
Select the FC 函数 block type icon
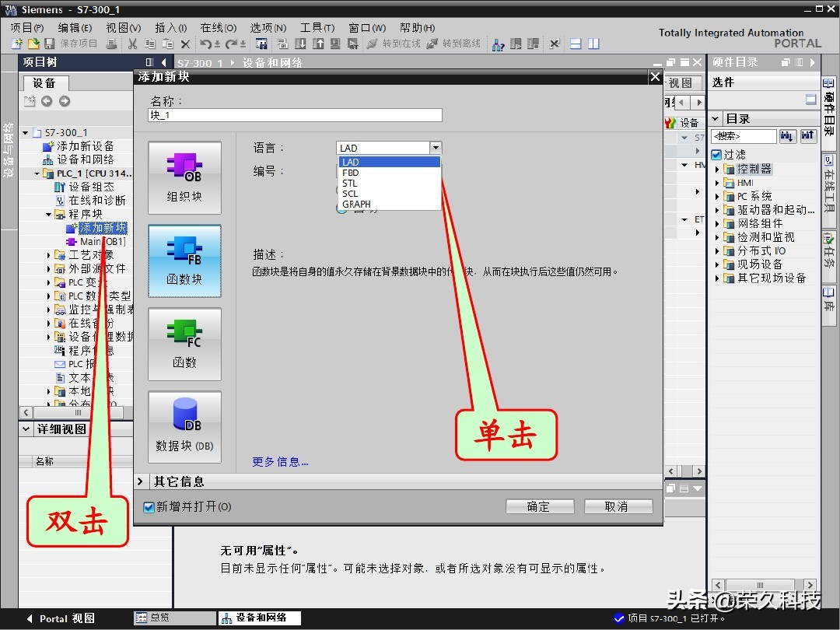pos(184,345)
